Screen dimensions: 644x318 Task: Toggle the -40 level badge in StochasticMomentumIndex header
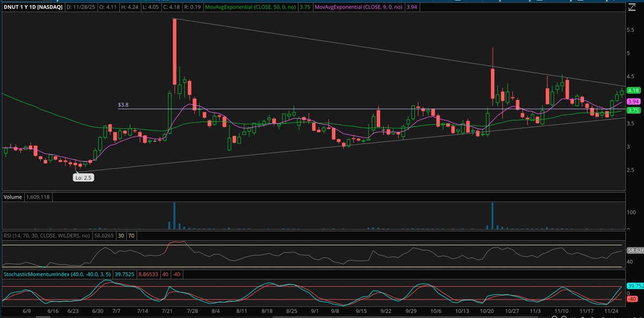[176, 274]
